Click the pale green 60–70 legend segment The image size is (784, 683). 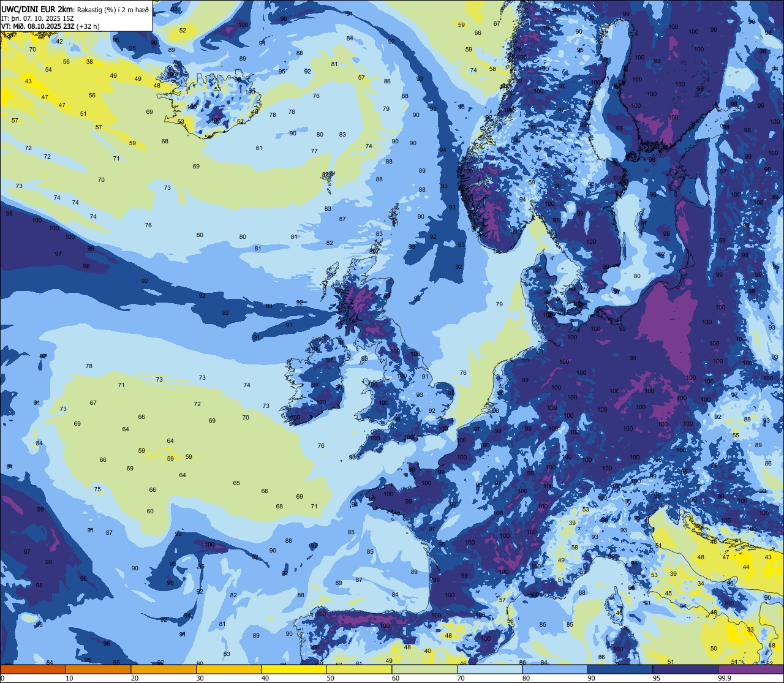(x=424, y=670)
